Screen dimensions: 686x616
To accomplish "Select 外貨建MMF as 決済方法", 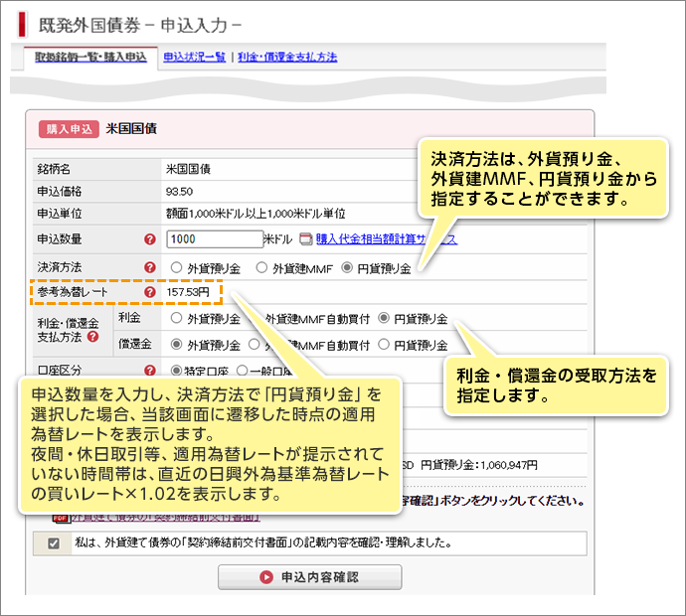I will tap(262, 267).
